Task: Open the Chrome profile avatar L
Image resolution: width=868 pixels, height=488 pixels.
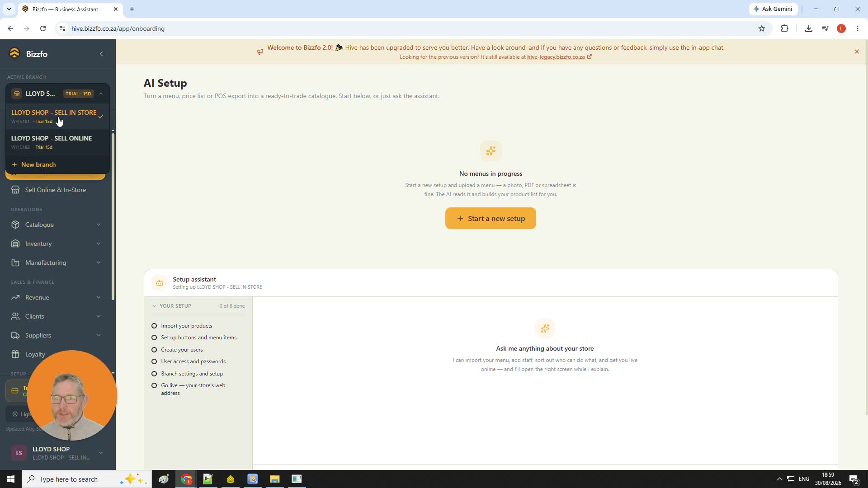Action: 841,28
